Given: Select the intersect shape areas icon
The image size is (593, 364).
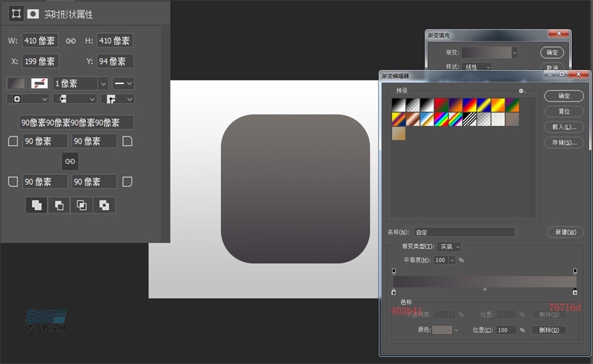Looking at the screenshot, I should [82, 205].
